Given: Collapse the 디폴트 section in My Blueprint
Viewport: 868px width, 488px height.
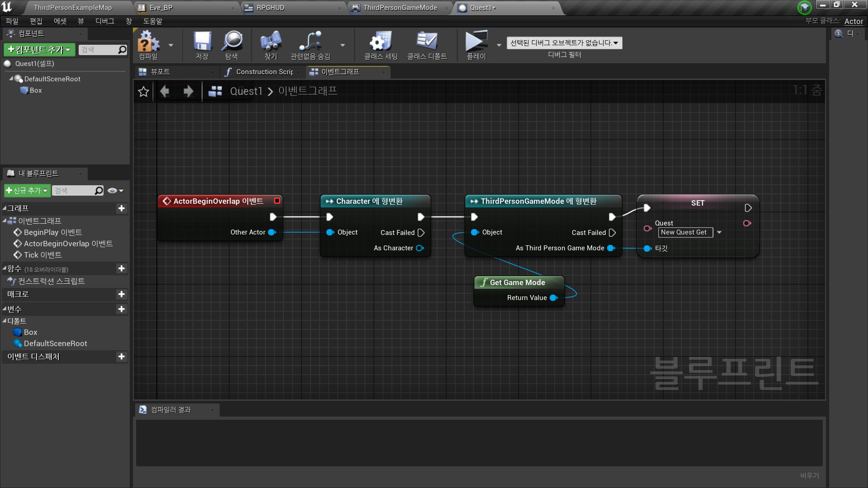Looking at the screenshot, I should tap(5, 321).
